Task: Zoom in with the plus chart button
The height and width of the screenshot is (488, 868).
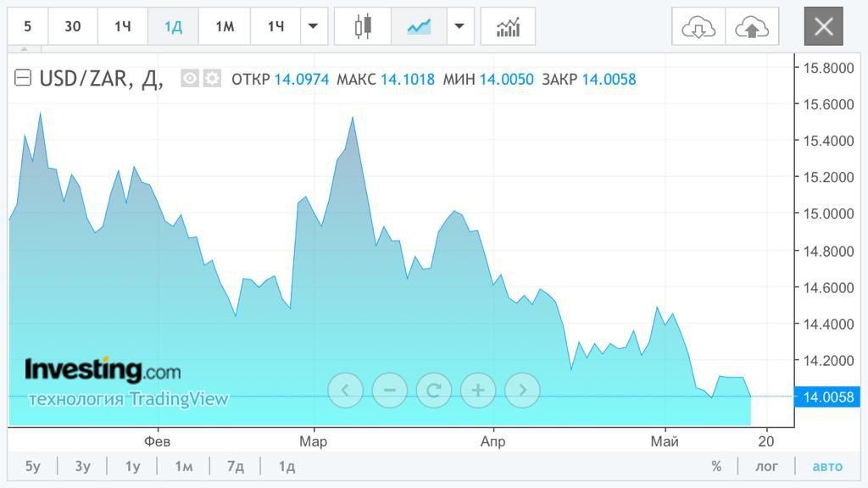Action: (x=478, y=390)
